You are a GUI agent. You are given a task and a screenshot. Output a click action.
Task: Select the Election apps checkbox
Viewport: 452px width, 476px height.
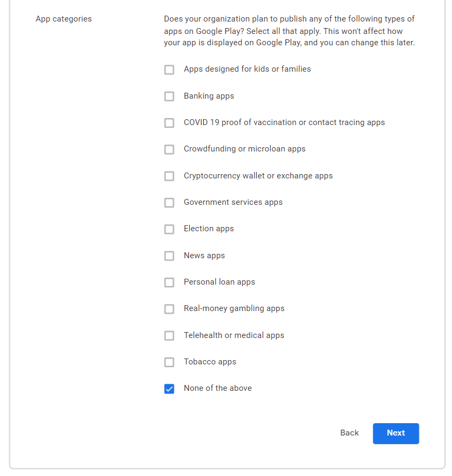click(x=169, y=229)
